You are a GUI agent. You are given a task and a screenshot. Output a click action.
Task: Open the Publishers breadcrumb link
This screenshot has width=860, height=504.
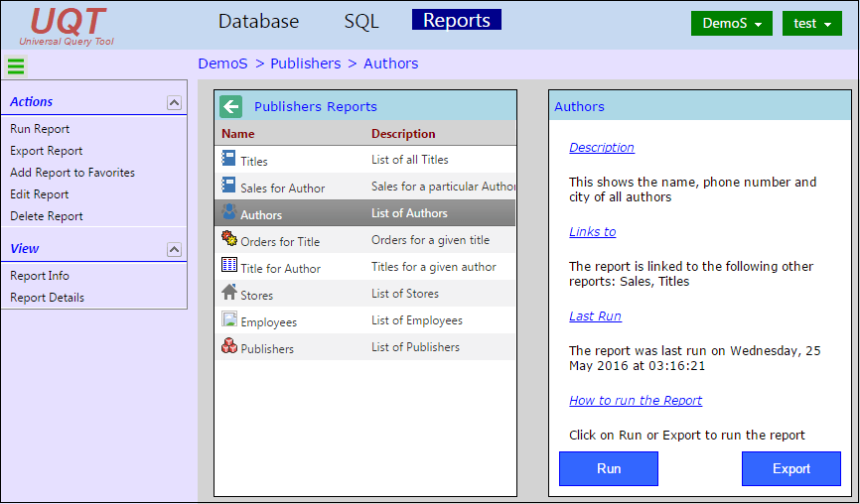(306, 63)
